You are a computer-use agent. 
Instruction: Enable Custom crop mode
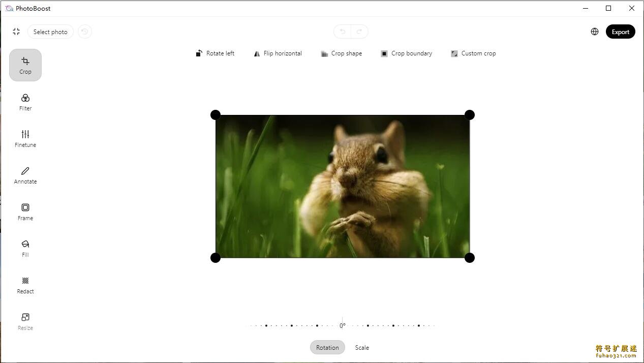(473, 53)
